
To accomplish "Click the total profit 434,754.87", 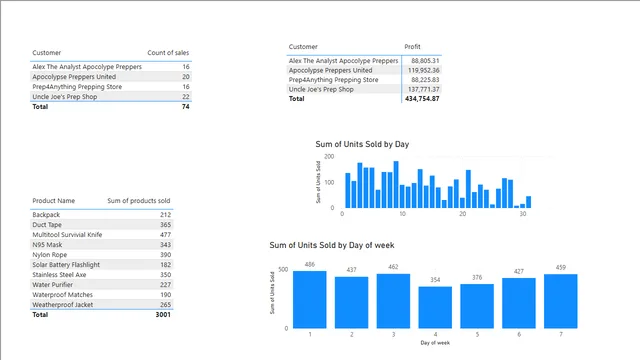I will 422,98.
